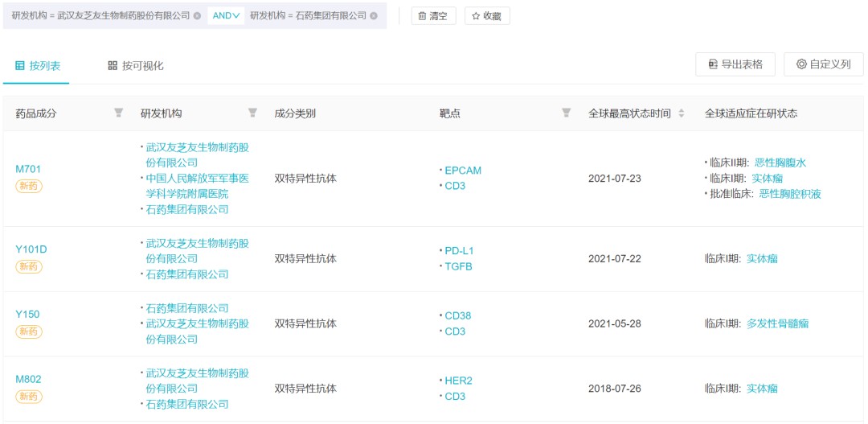
Task: Open drug M802 link
Action: [28, 379]
